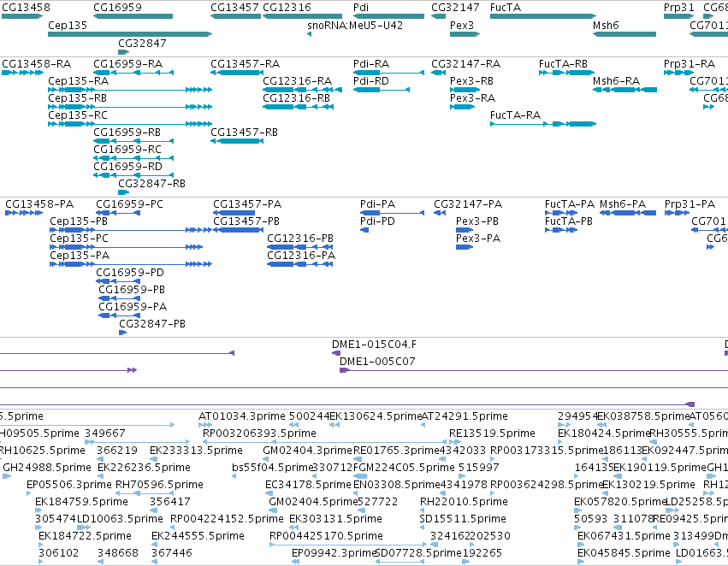This screenshot has width=728, height=566.
Task: Select the Prp31 gene label
Action: tap(679, 8)
